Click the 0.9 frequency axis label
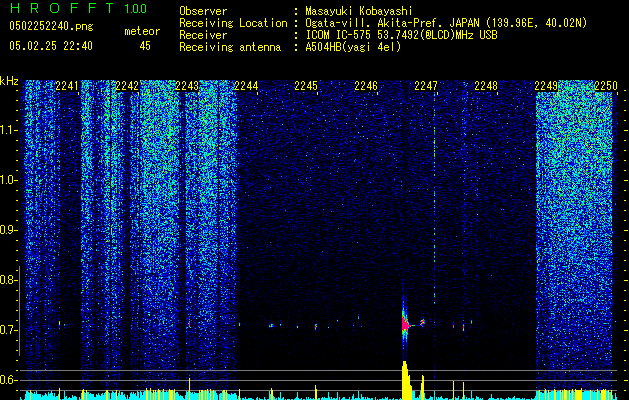 [x=8, y=230]
